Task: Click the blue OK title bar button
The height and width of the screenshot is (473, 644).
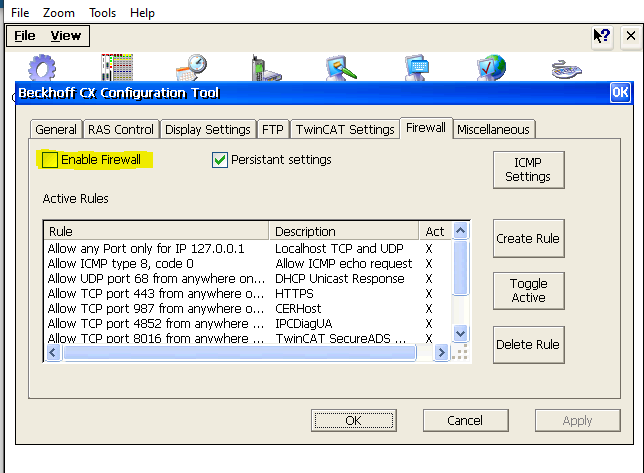Action: pos(620,92)
